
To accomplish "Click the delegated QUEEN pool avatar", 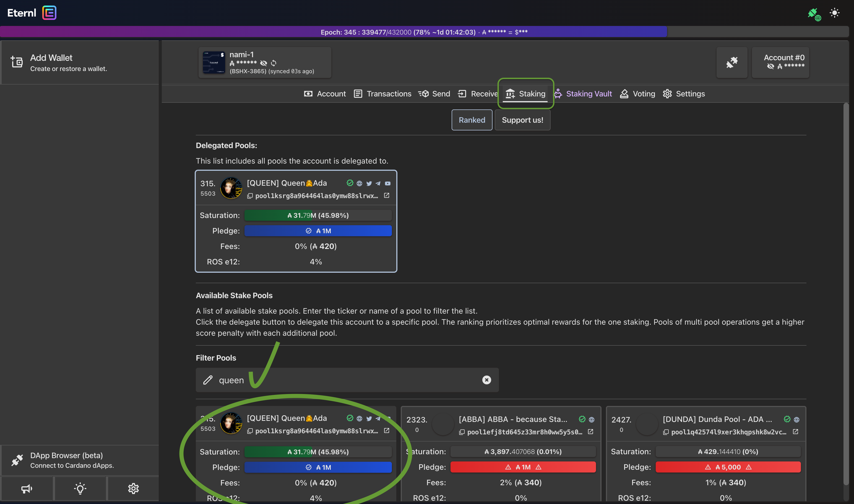I will [231, 188].
